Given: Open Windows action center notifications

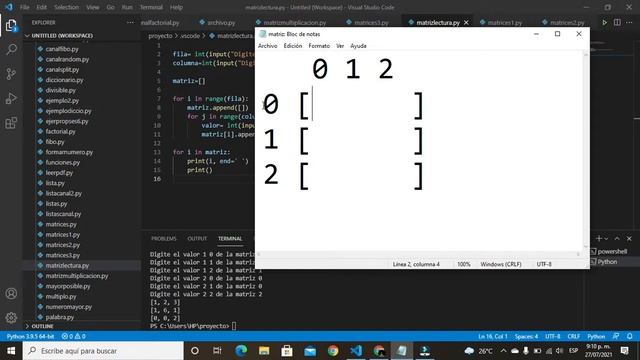Looking at the screenshot, I should pyautogui.click(x=624, y=351).
